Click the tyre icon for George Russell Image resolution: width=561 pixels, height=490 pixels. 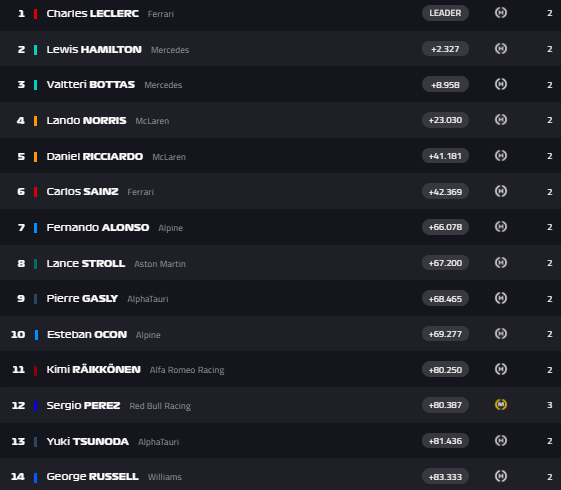[x=501, y=476]
